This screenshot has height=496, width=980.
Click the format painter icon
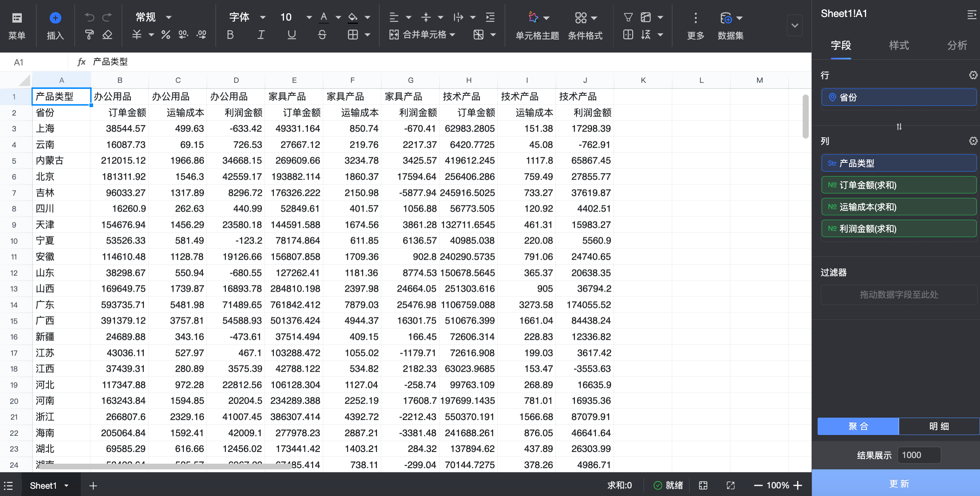pos(89,35)
